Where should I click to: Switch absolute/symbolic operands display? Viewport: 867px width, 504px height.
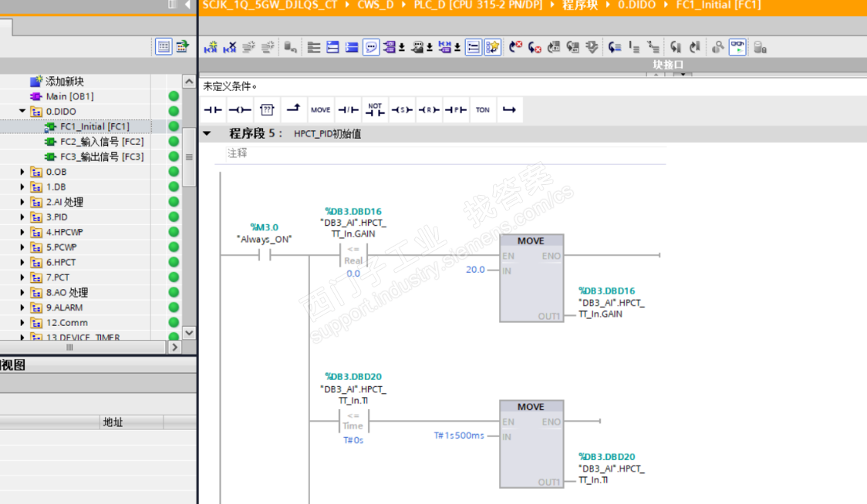390,48
